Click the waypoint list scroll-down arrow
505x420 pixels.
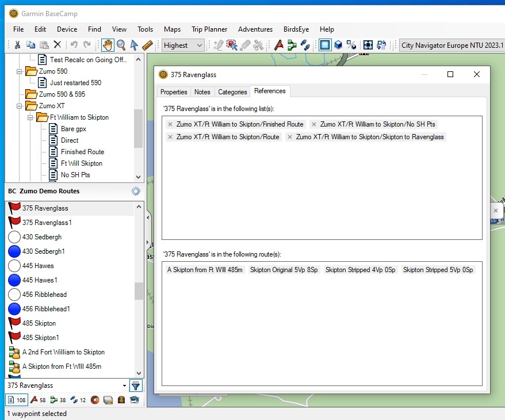(x=139, y=373)
